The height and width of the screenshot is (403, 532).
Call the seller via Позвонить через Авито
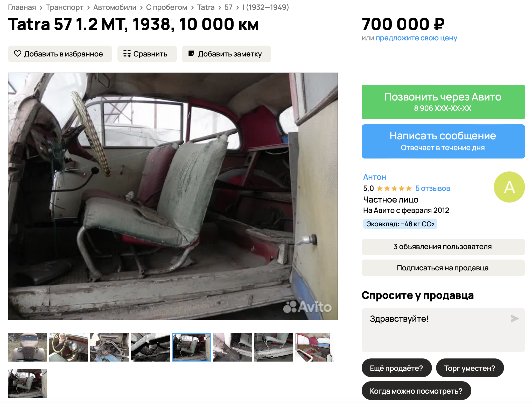443,102
